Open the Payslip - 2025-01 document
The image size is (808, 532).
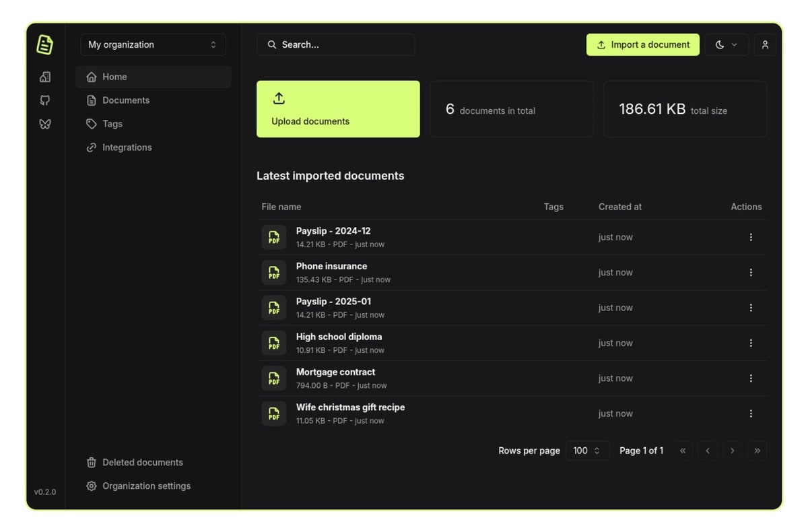click(333, 302)
